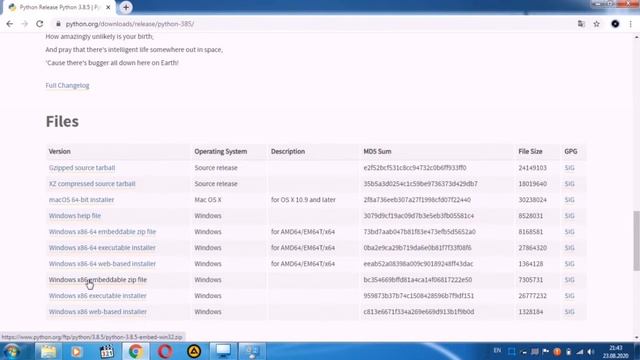Click the Operating System column header

click(220, 151)
